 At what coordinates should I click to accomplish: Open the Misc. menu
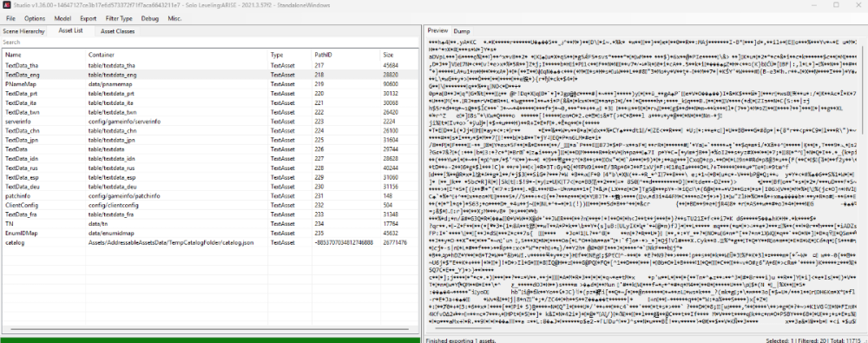(x=175, y=18)
